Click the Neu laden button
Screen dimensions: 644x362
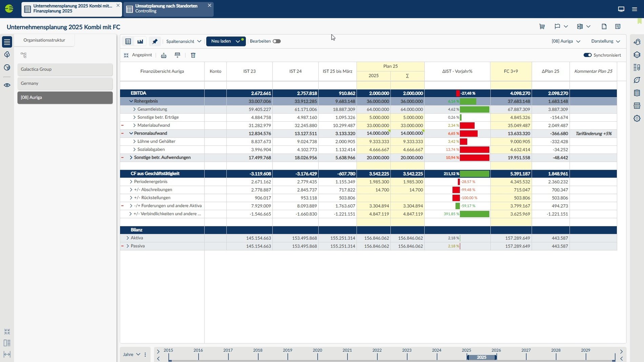pyautogui.click(x=221, y=41)
